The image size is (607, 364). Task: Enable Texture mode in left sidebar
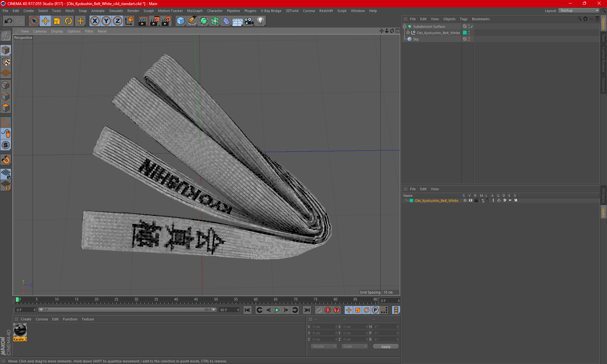click(6, 62)
